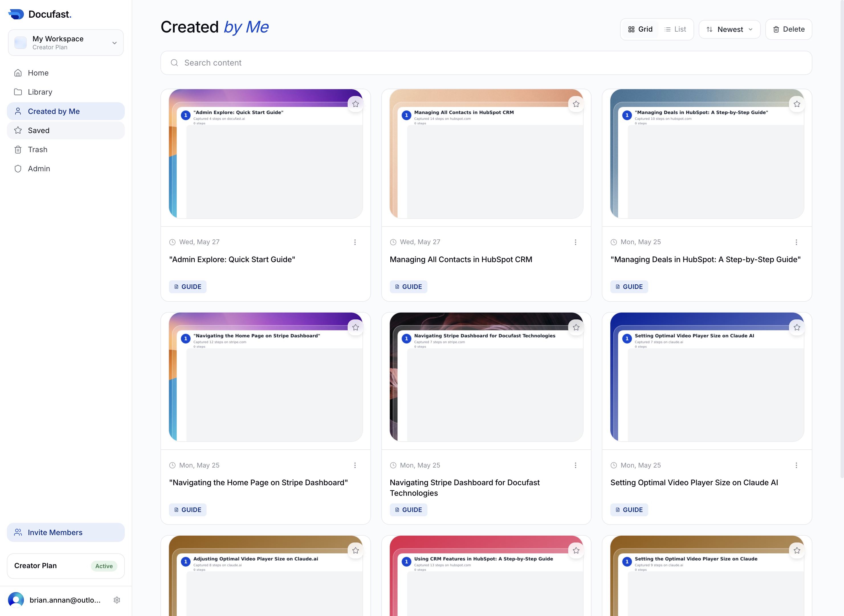Open Setting the Optimal Video Player Size on Claude thumbnail
844x616 pixels.
pos(707,576)
